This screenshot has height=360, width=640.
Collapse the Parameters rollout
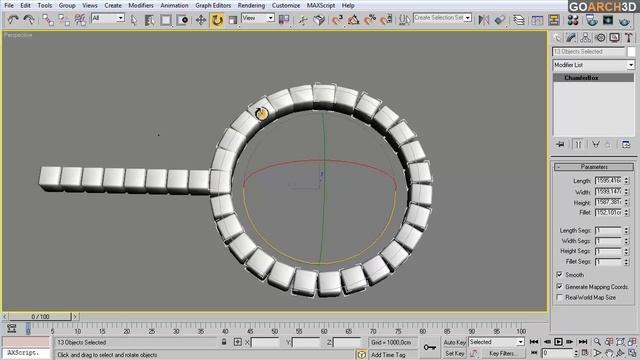pos(593,167)
